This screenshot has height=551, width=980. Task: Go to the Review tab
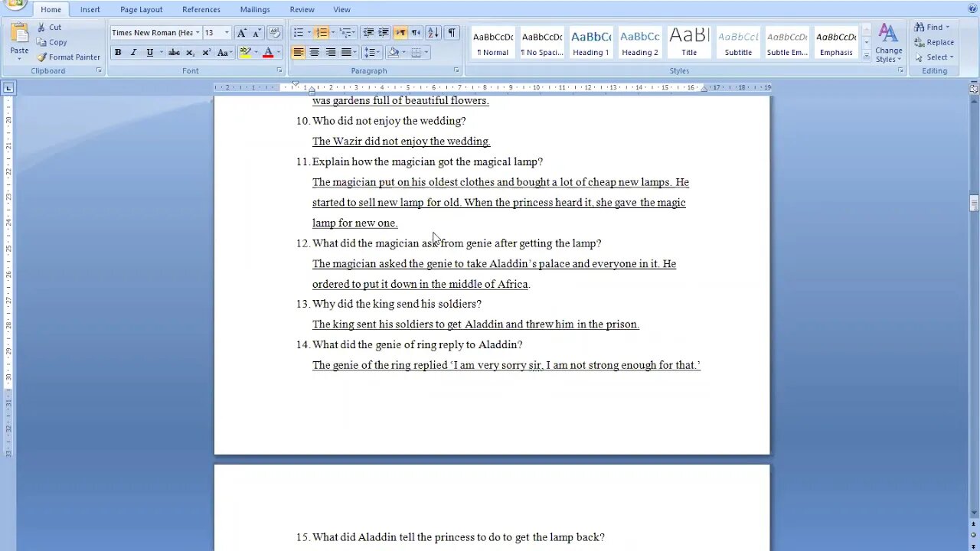coord(302,9)
